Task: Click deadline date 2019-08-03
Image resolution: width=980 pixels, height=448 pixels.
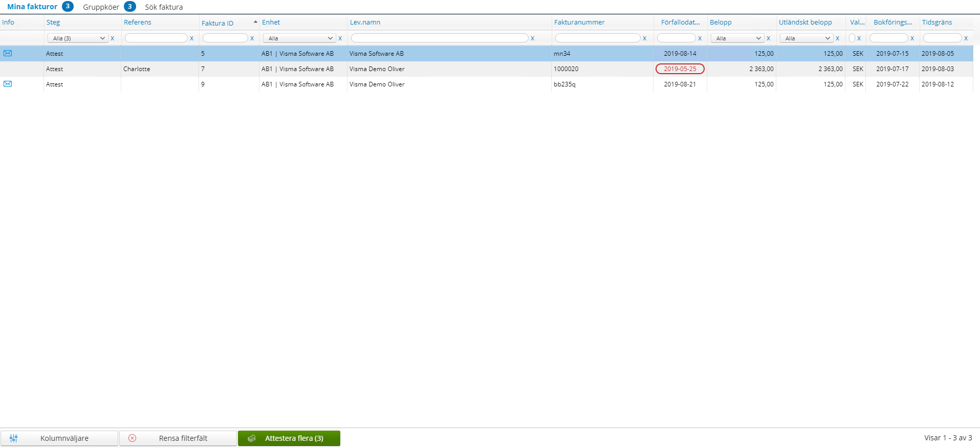Action: [x=938, y=69]
